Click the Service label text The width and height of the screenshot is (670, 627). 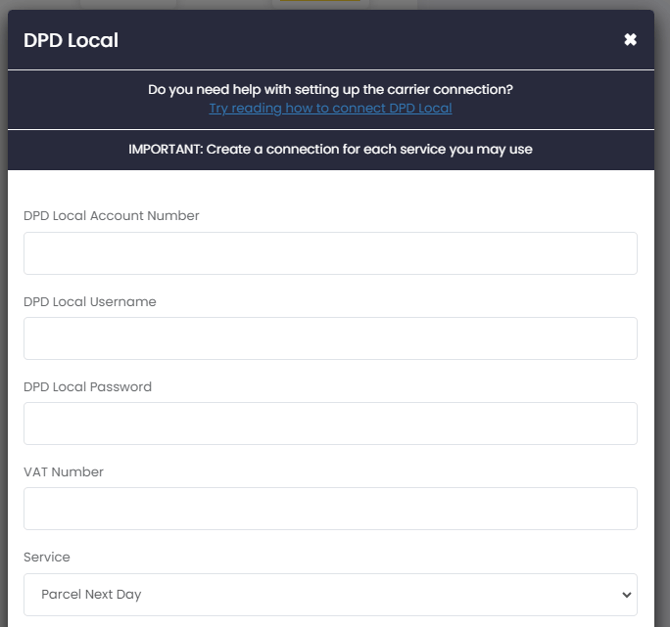[47, 557]
